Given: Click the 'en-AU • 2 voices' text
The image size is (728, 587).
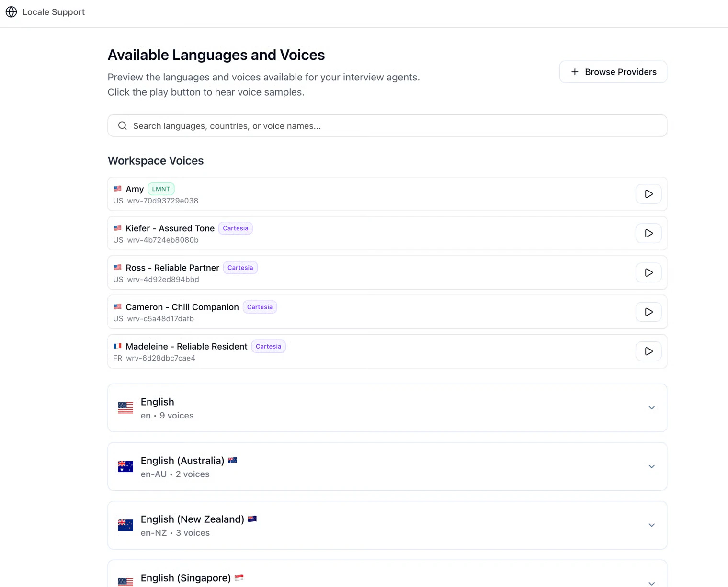Looking at the screenshot, I should click(175, 474).
